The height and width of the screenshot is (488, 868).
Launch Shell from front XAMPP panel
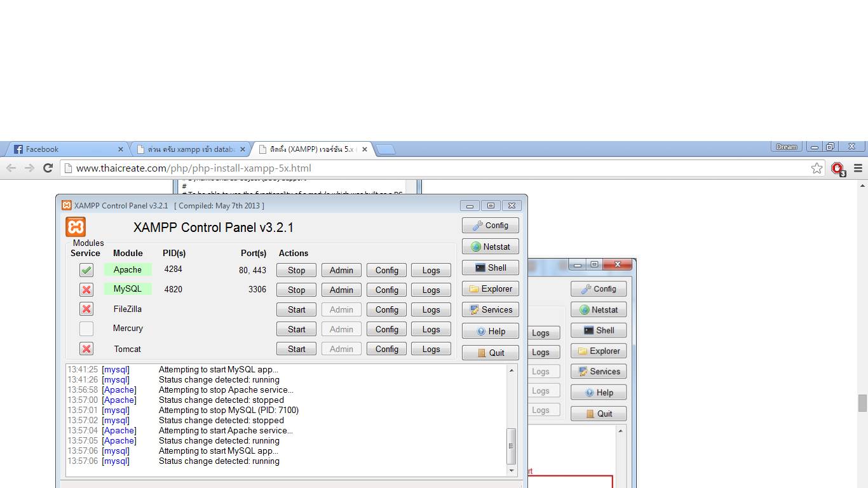point(491,268)
